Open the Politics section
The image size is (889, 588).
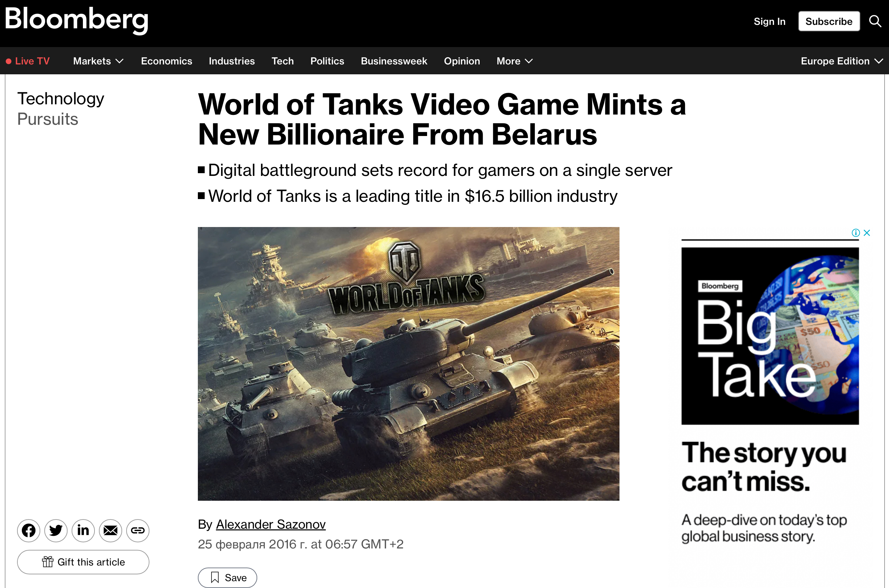[x=327, y=61]
